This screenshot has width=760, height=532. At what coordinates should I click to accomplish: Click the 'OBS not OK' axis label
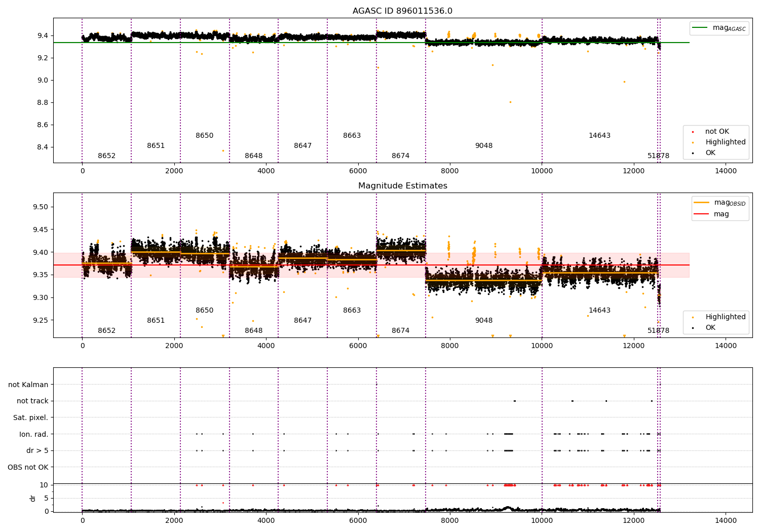tap(28, 467)
